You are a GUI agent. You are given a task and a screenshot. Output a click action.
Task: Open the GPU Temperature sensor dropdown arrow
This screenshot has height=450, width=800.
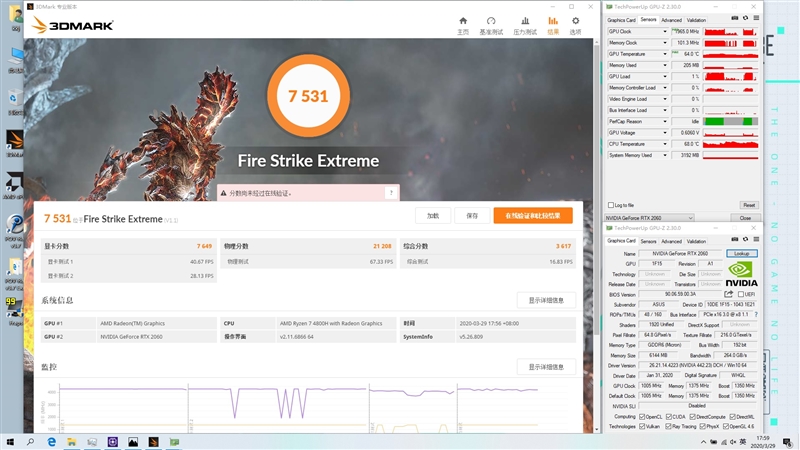(667, 54)
